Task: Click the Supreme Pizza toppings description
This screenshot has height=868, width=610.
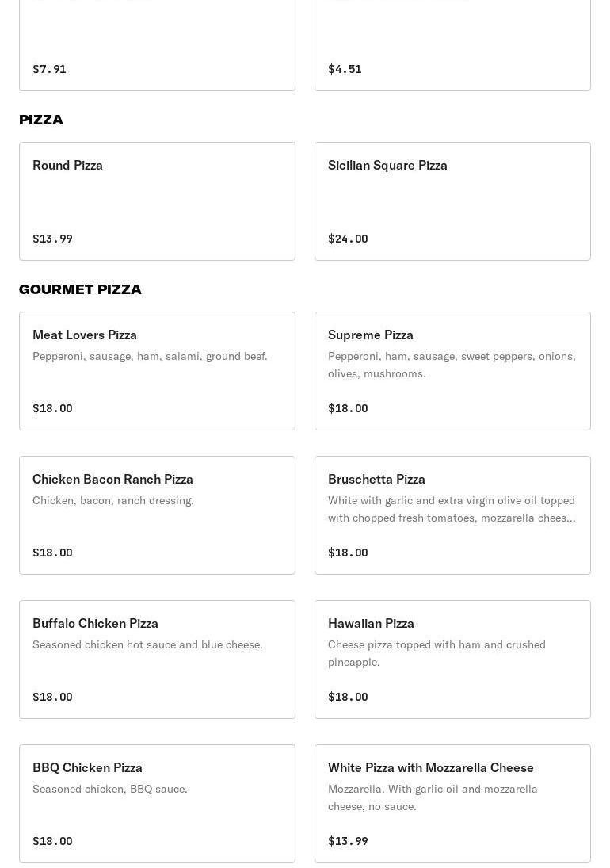Action: (452, 365)
